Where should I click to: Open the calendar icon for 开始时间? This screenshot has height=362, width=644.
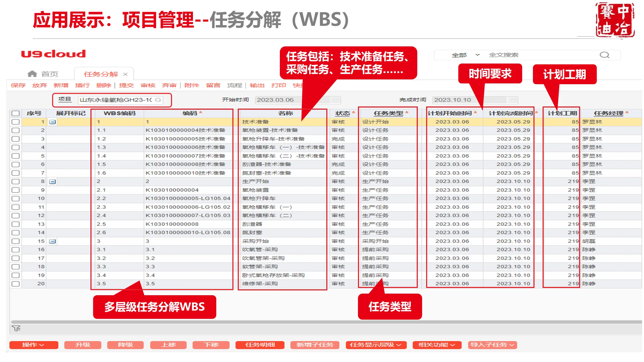(335, 100)
